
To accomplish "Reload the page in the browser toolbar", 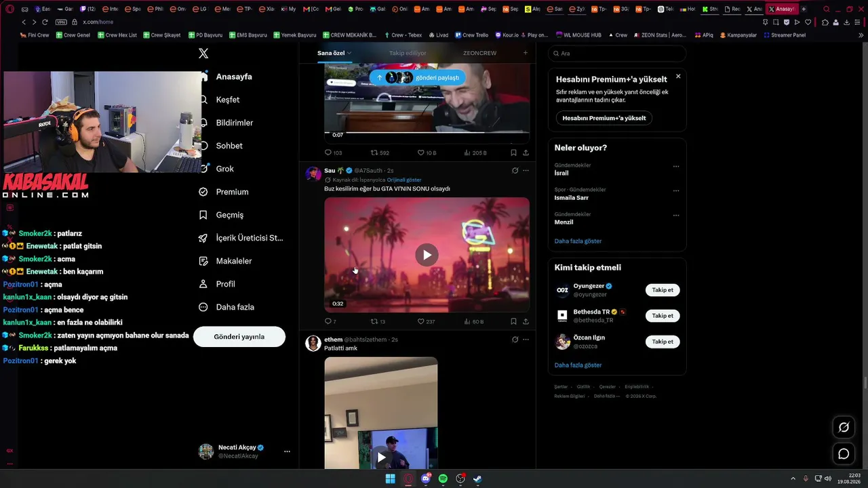I will pos(45,22).
